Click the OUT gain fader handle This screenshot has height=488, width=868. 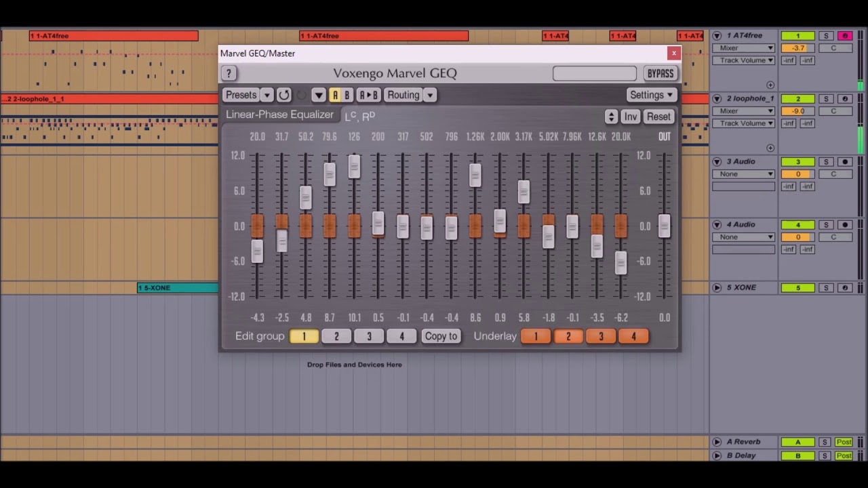(665, 226)
